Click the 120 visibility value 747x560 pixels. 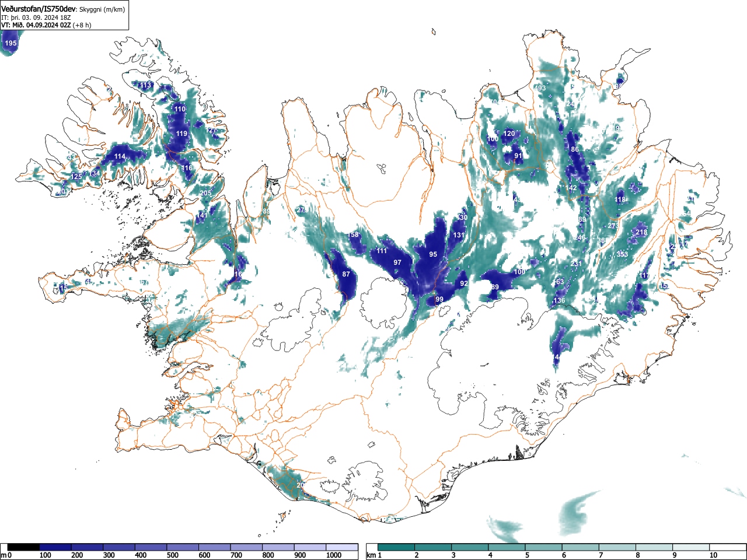(509, 134)
